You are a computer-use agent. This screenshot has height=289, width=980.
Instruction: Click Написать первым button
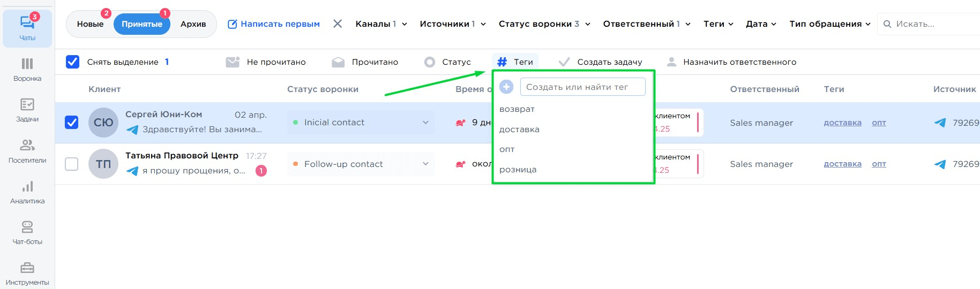tap(274, 24)
